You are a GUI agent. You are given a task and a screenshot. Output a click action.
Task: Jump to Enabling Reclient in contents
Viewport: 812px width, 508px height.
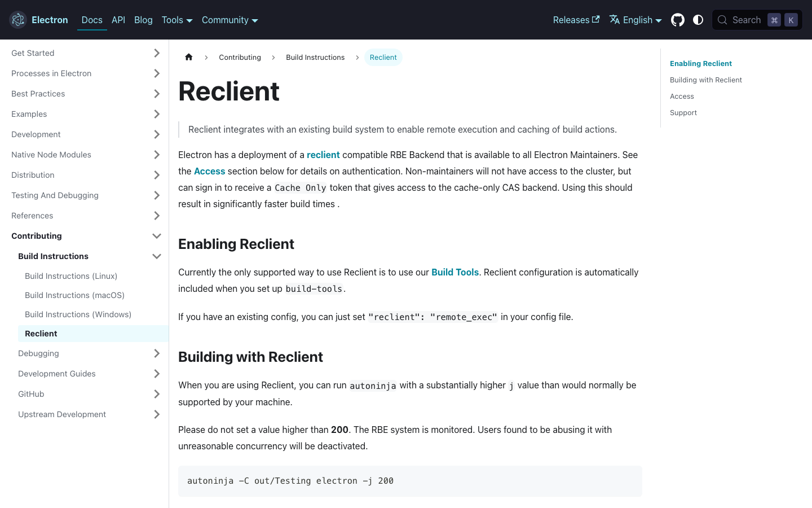tap(701, 63)
